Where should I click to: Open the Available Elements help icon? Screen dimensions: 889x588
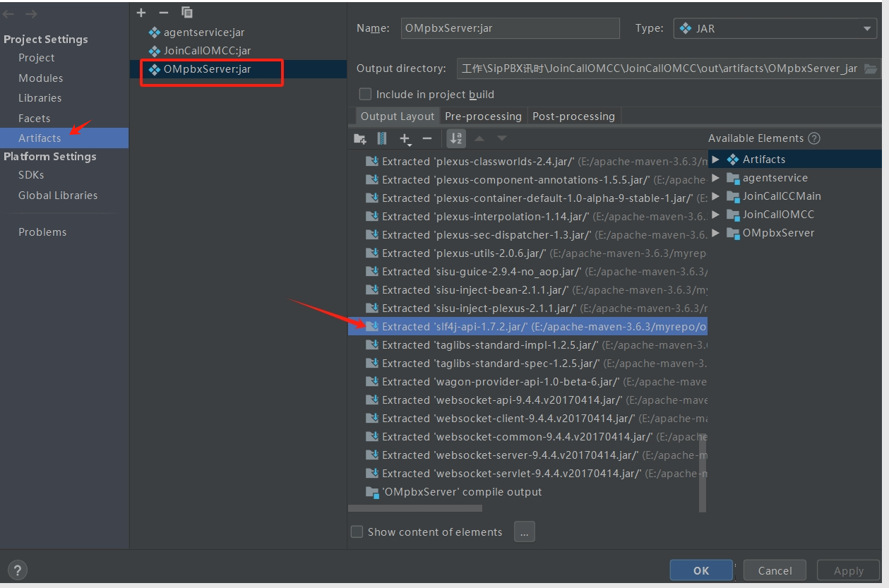(x=813, y=138)
